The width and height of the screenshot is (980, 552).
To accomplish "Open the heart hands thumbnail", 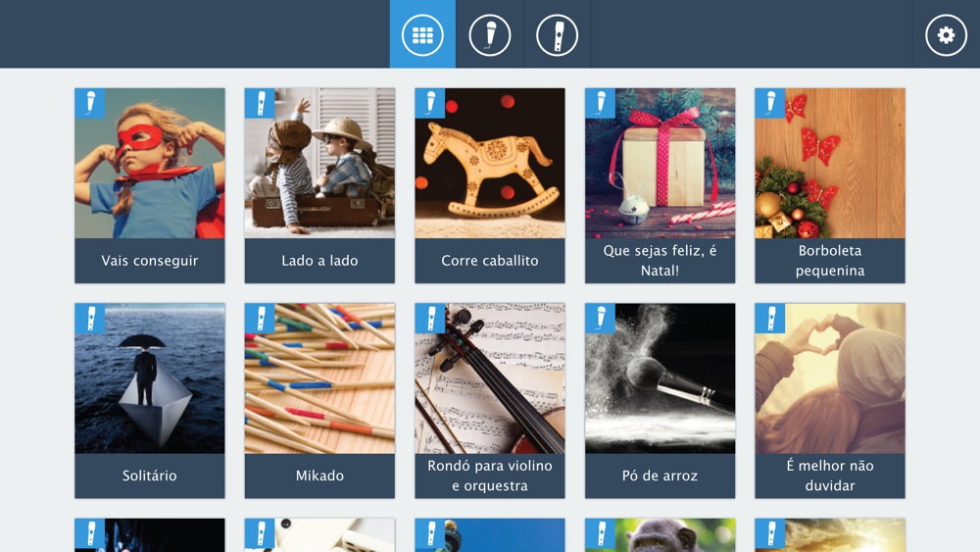I will click(x=830, y=378).
